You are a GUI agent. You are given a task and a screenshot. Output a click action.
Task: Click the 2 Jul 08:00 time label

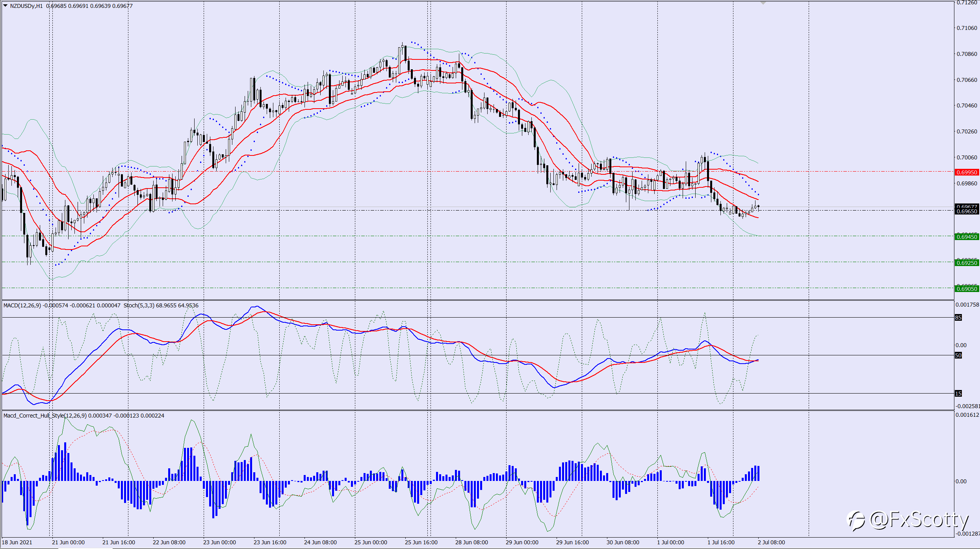tap(771, 542)
